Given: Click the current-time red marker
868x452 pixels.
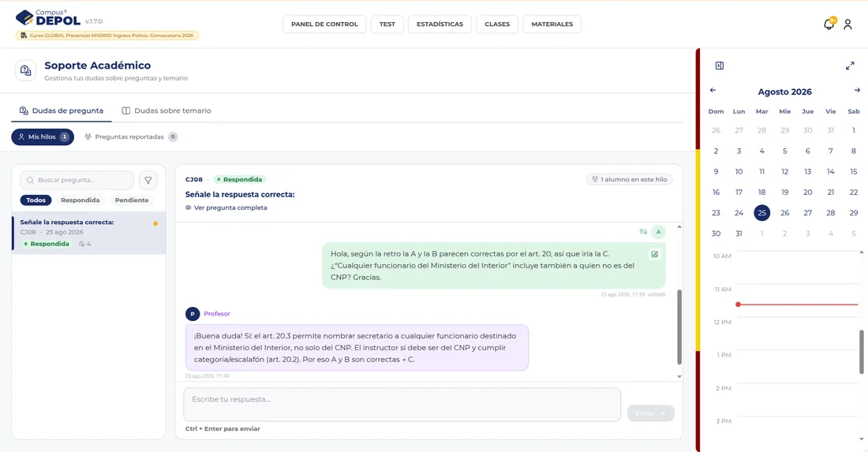Looking at the screenshot, I should (738, 304).
